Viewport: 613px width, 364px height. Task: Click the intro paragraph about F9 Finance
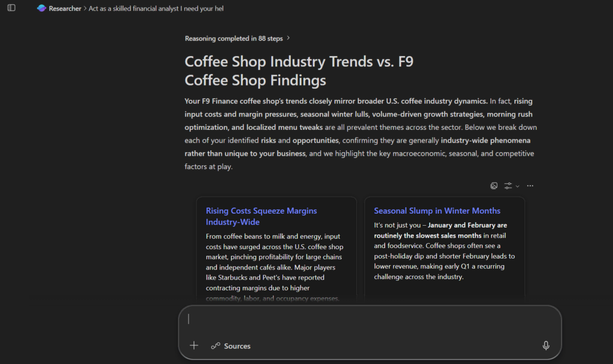[360, 134]
